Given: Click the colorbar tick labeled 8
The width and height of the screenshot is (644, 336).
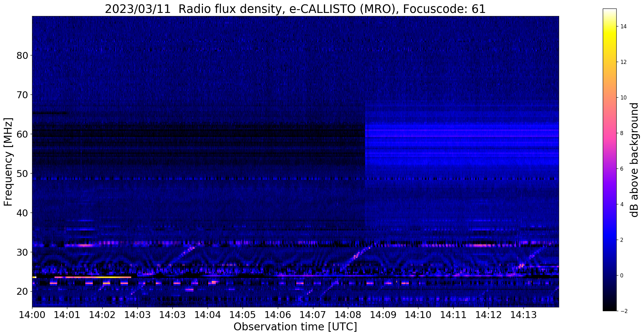Looking at the screenshot, I should pyautogui.click(x=621, y=133).
